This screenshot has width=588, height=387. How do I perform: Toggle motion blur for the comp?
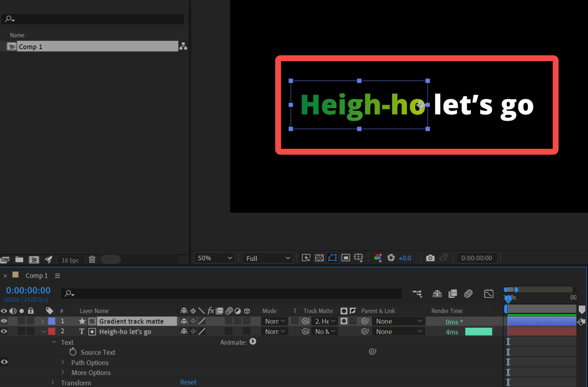click(x=468, y=293)
